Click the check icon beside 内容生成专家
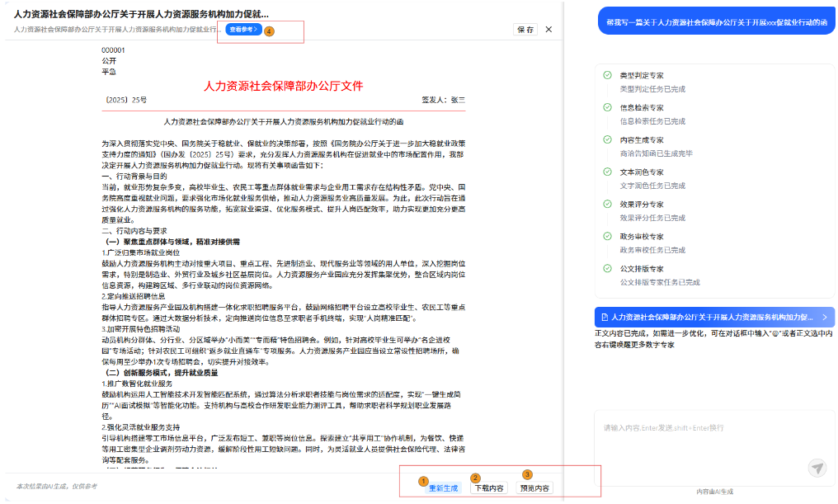Viewport: 838px width, 504px height. coord(608,139)
